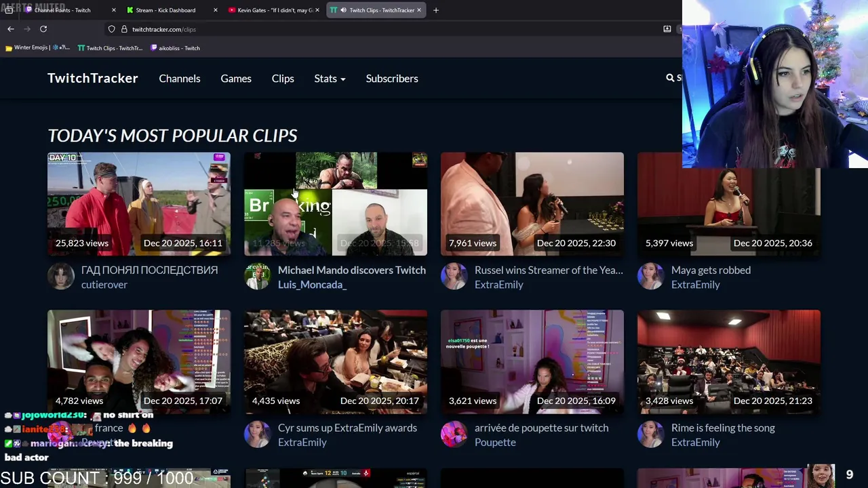Image resolution: width=868 pixels, height=488 pixels.
Task: Open ExtraEmily name under Cyr sums up
Action: [x=302, y=442]
